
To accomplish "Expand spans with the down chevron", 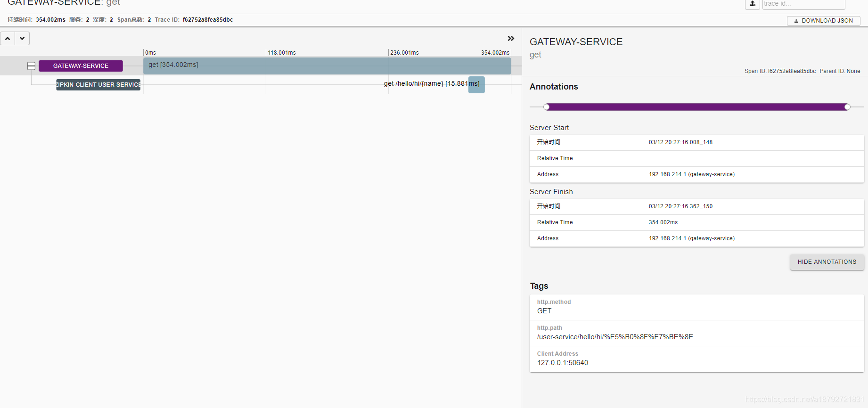I will pyautogui.click(x=22, y=39).
